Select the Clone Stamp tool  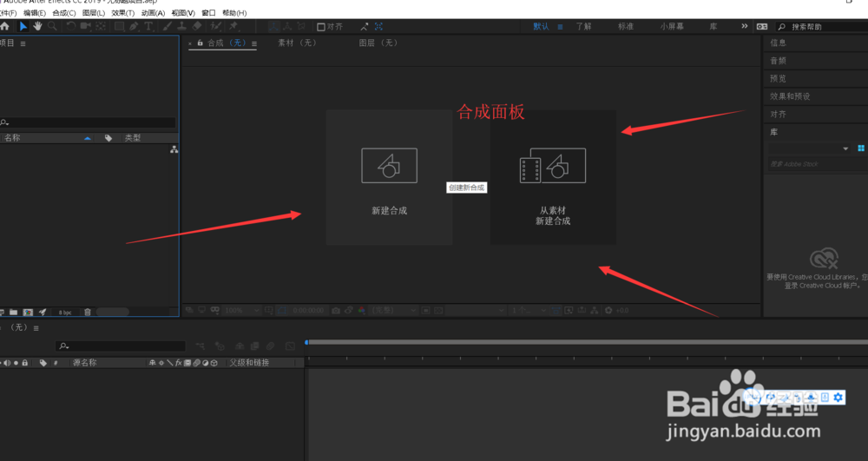pyautogui.click(x=181, y=26)
